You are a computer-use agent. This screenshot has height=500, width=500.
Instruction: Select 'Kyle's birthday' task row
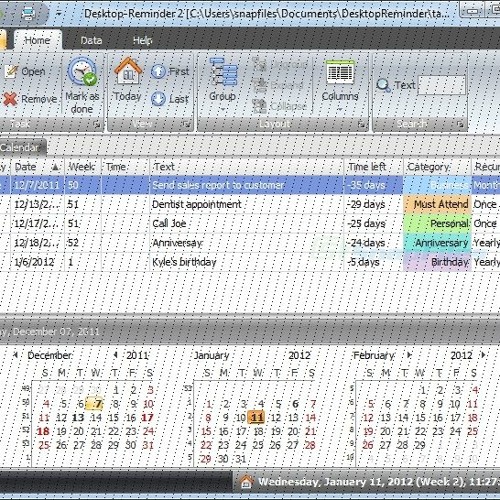pos(250,262)
